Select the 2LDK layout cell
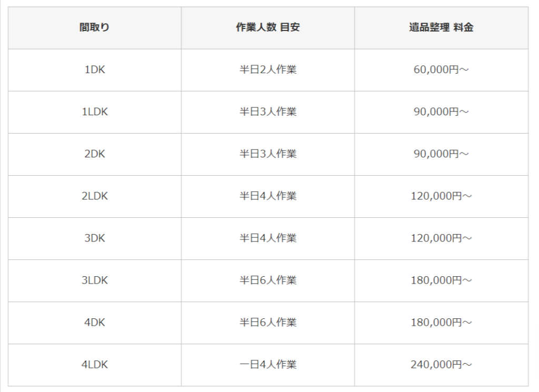 point(95,196)
